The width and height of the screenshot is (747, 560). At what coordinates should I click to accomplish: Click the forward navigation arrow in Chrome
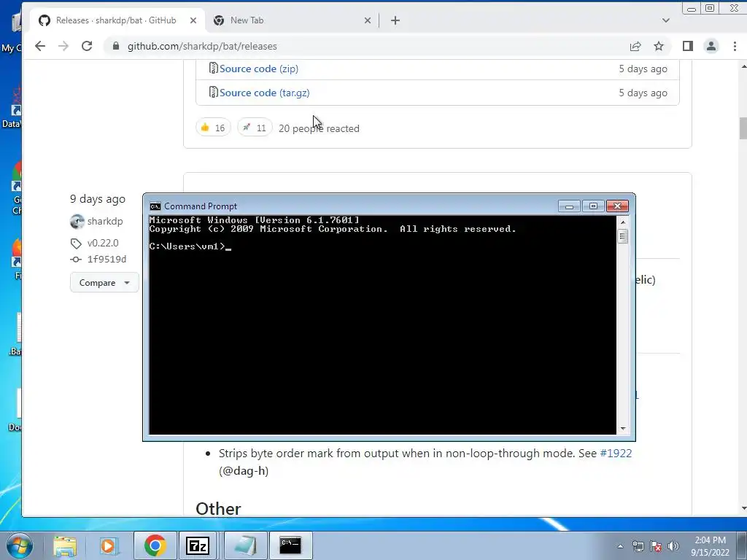[63, 46]
